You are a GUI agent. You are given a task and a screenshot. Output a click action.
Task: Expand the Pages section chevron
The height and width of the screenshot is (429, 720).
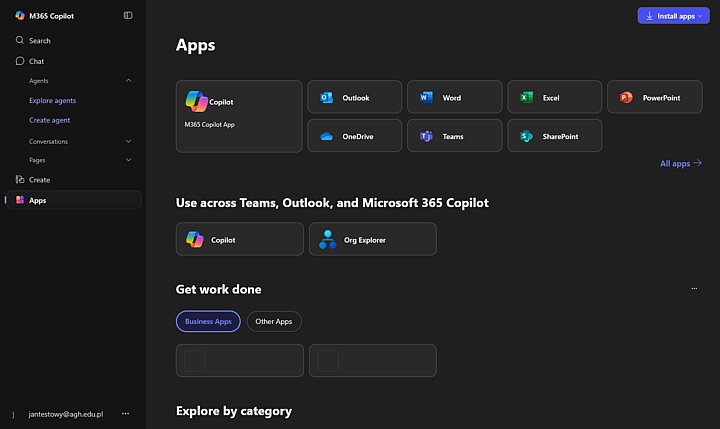[x=129, y=160]
